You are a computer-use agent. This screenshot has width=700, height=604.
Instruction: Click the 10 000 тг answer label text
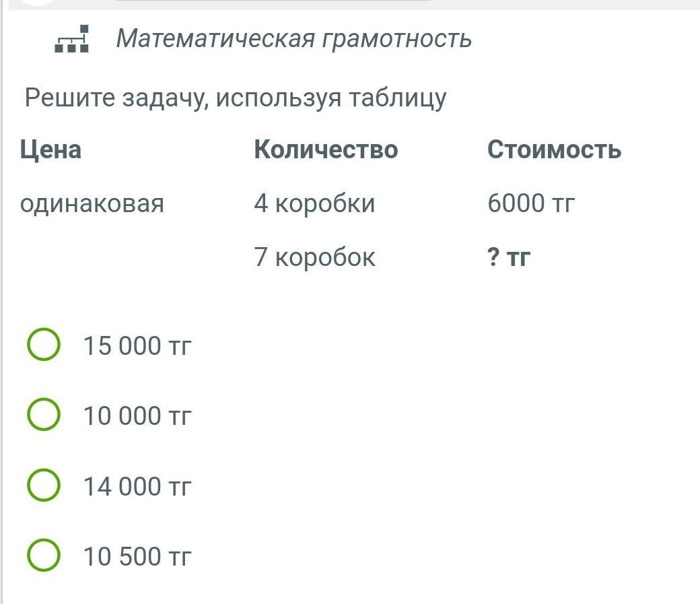pos(137,416)
